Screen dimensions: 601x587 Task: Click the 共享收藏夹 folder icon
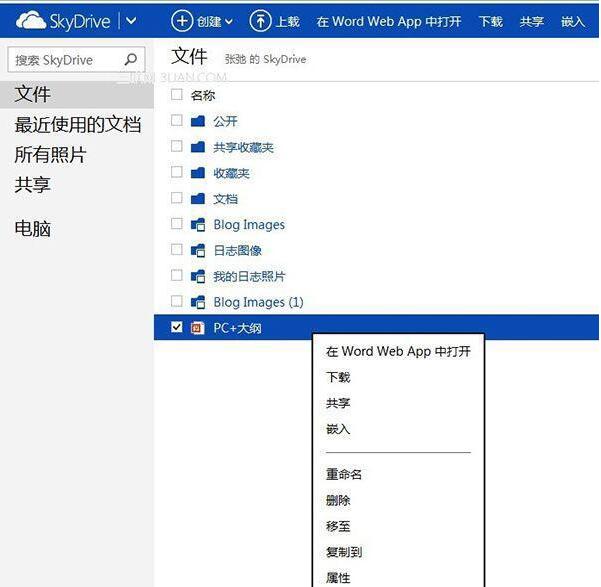pos(198,147)
